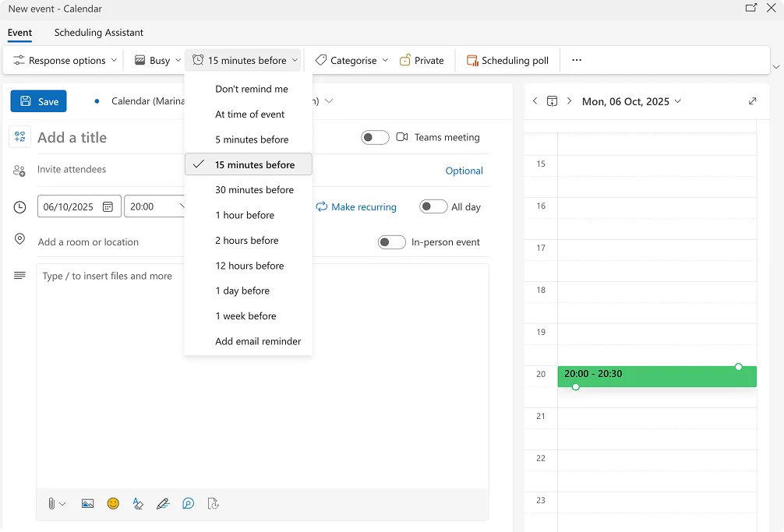Click the document insert icon at bottom right
The height and width of the screenshot is (532, 784).
click(213, 504)
